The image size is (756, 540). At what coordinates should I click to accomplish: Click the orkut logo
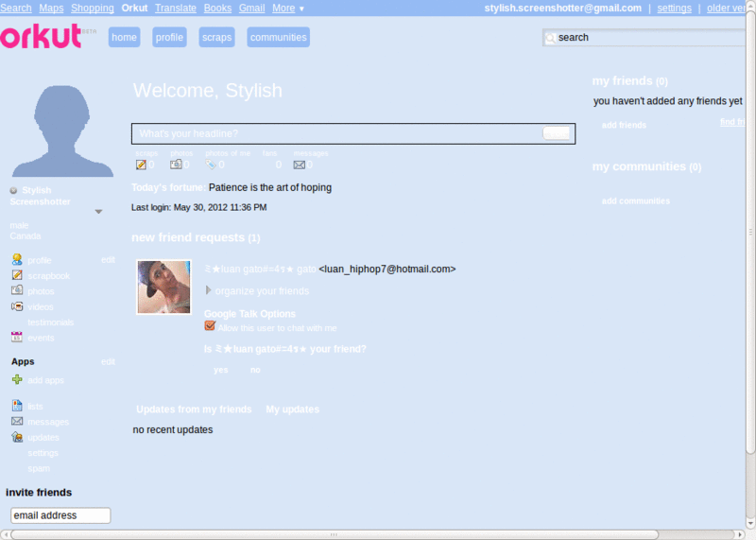point(42,36)
